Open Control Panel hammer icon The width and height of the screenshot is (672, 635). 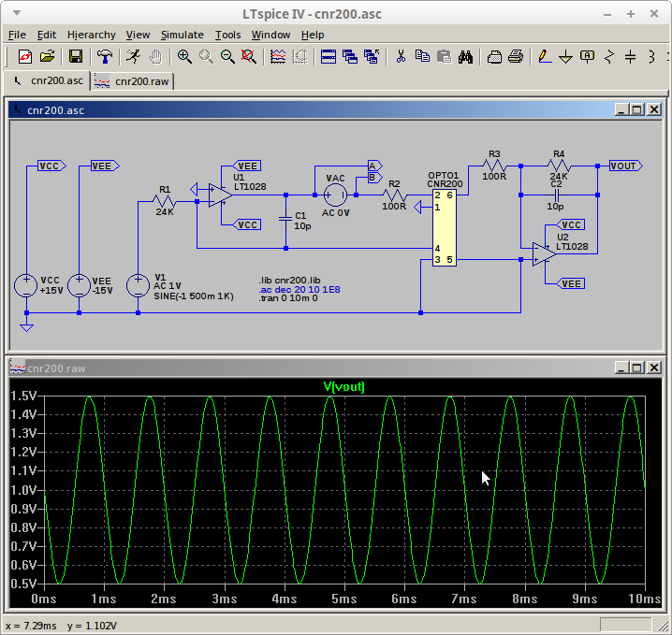pyautogui.click(x=105, y=56)
